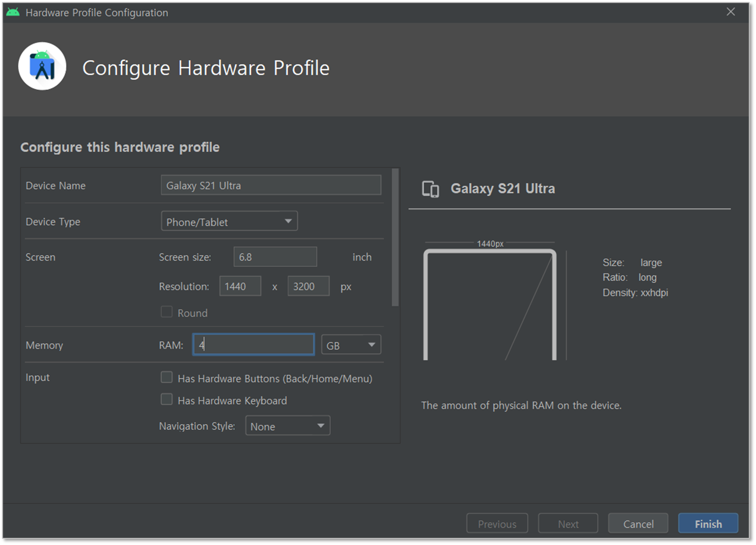The width and height of the screenshot is (756, 545).
Task: Click the Android head icon in title bar
Action: tap(13, 12)
